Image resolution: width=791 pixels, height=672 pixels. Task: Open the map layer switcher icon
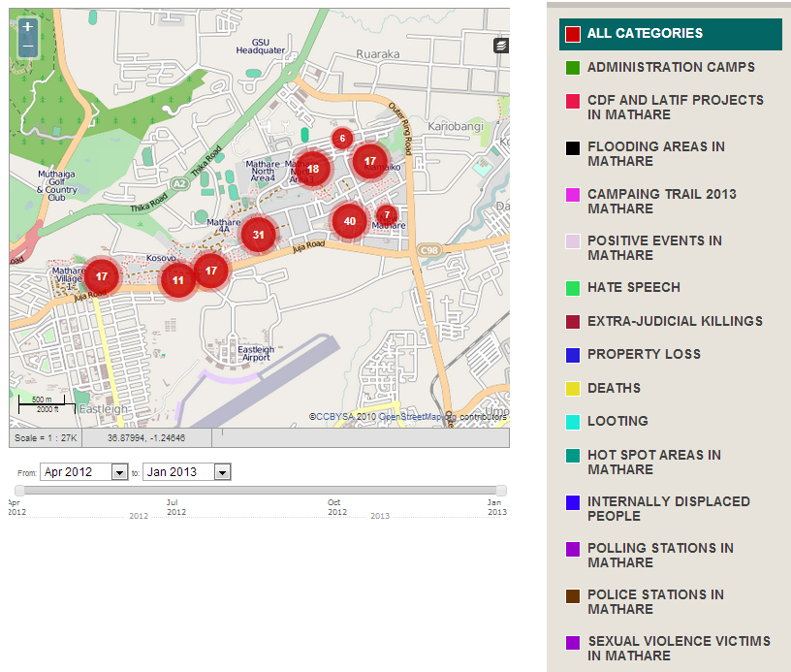coord(500,46)
